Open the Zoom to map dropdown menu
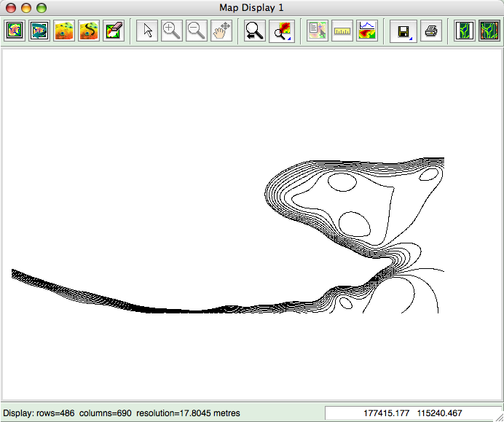This screenshot has height=422, width=504. (x=280, y=31)
